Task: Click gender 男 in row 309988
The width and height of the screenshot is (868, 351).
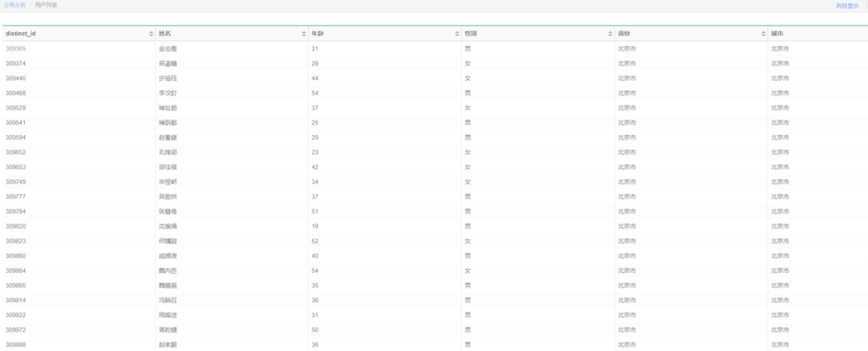Action: [468, 345]
